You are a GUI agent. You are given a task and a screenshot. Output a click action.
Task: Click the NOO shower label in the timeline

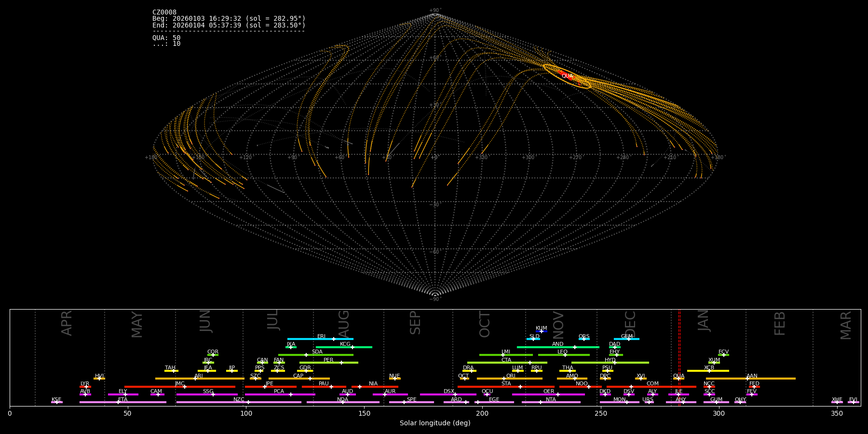pos(582,384)
